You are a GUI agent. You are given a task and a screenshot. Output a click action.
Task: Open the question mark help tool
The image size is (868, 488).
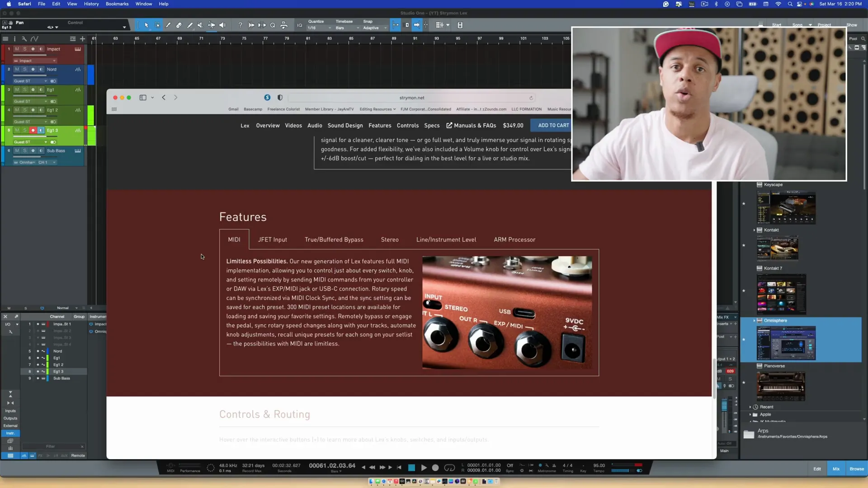click(x=241, y=25)
